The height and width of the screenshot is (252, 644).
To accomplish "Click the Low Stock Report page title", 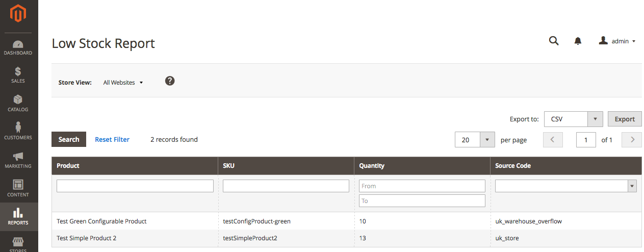I will pos(104,43).
